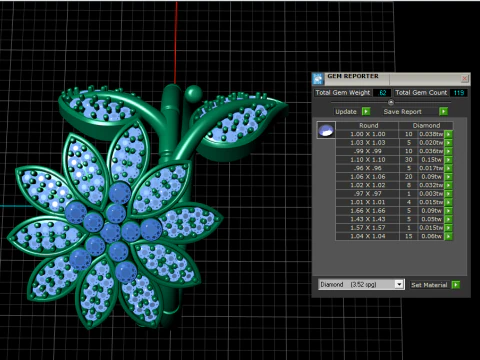
Task: Select the 1.57 X 1.57 size cell
Action: [x=368, y=228]
